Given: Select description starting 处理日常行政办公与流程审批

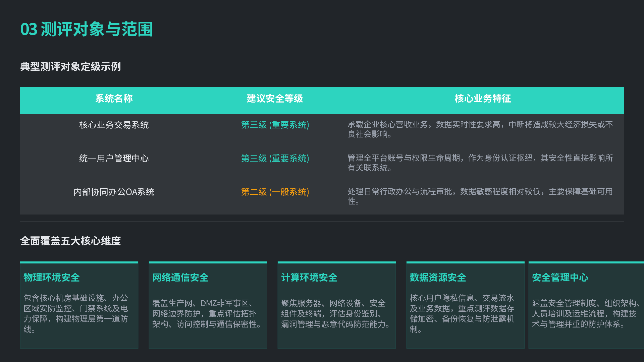Looking at the screenshot, I should tap(480, 196).
